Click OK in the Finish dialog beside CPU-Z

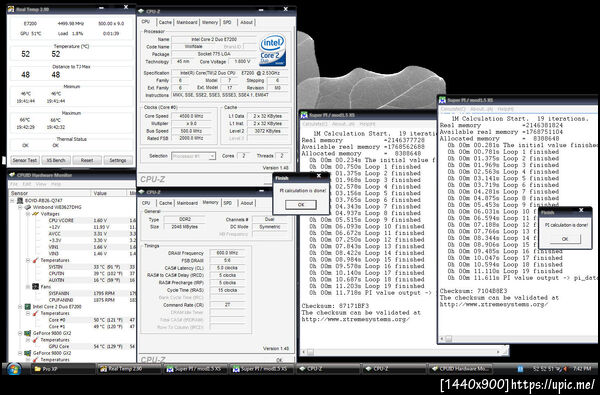coord(301,205)
